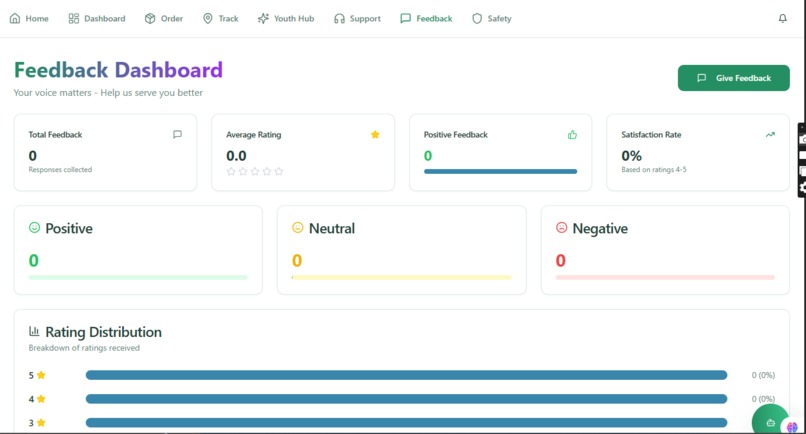Image resolution: width=806 pixels, height=434 pixels.
Task: Click the Track location pin icon
Action: pyautogui.click(x=208, y=19)
